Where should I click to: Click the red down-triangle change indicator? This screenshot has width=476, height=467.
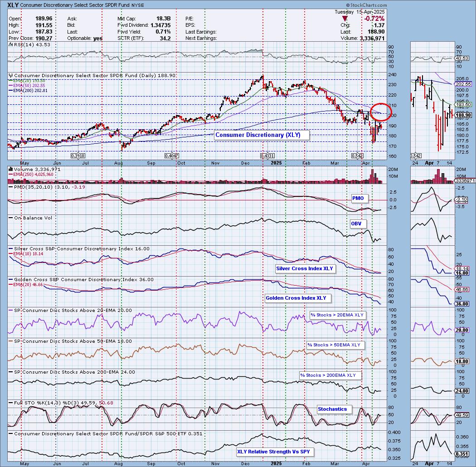(345, 19)
